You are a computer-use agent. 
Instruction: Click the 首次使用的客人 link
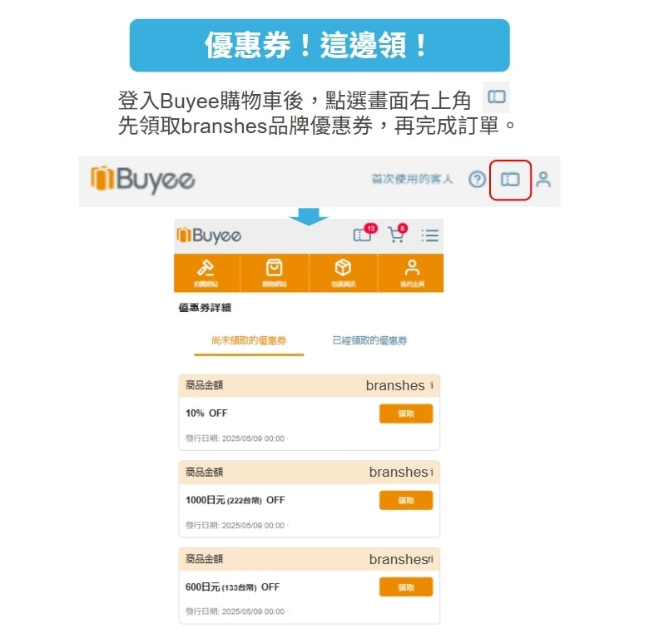point(412,179)
